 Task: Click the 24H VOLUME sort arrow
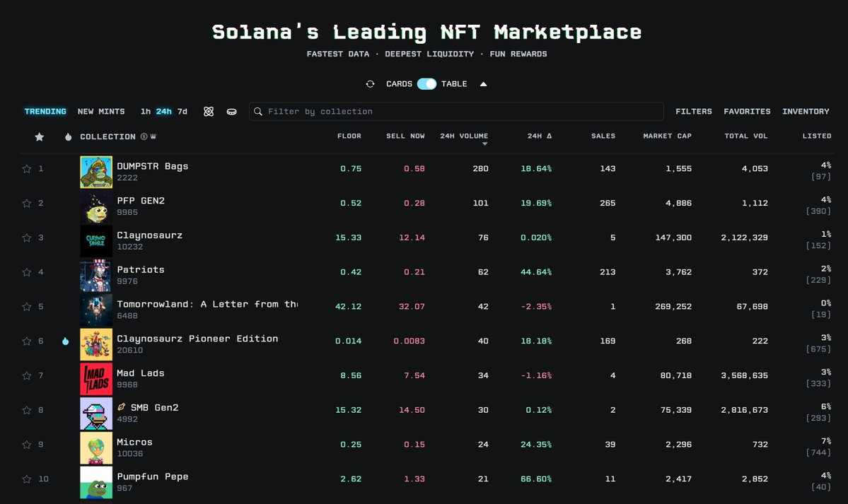484,143
